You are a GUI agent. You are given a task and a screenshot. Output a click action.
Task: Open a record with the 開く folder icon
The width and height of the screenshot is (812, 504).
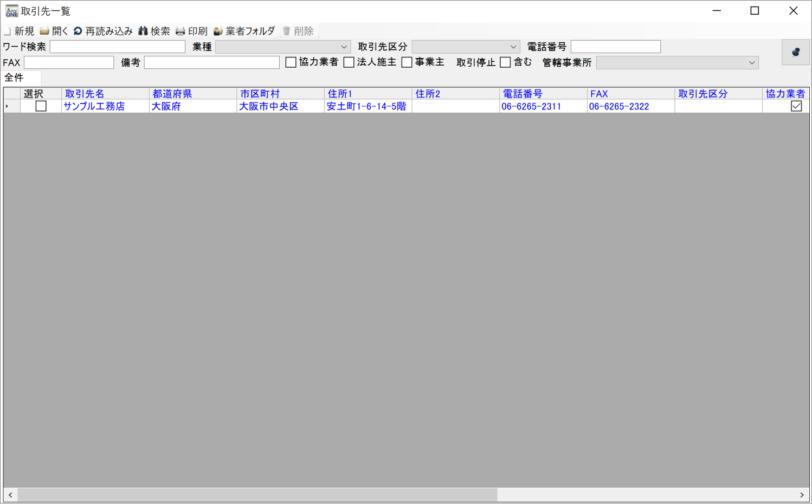pyautogui.click(x=44, y=31)
